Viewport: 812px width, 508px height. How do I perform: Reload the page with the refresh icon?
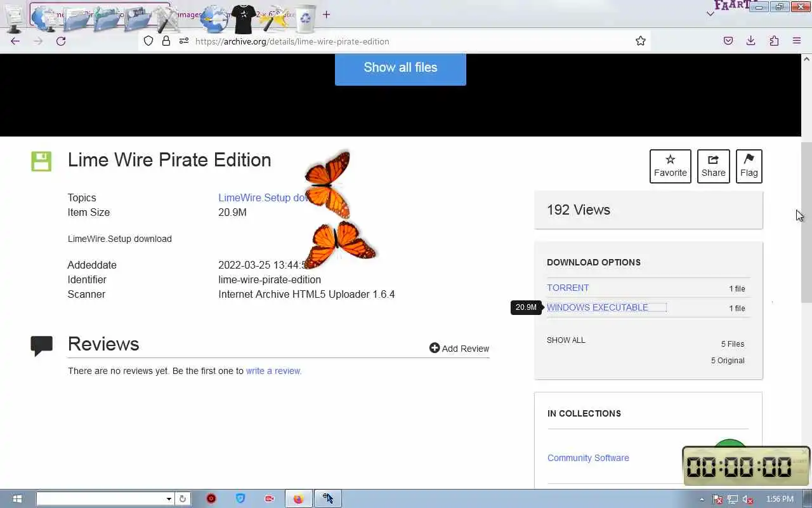tap(61, 41)
